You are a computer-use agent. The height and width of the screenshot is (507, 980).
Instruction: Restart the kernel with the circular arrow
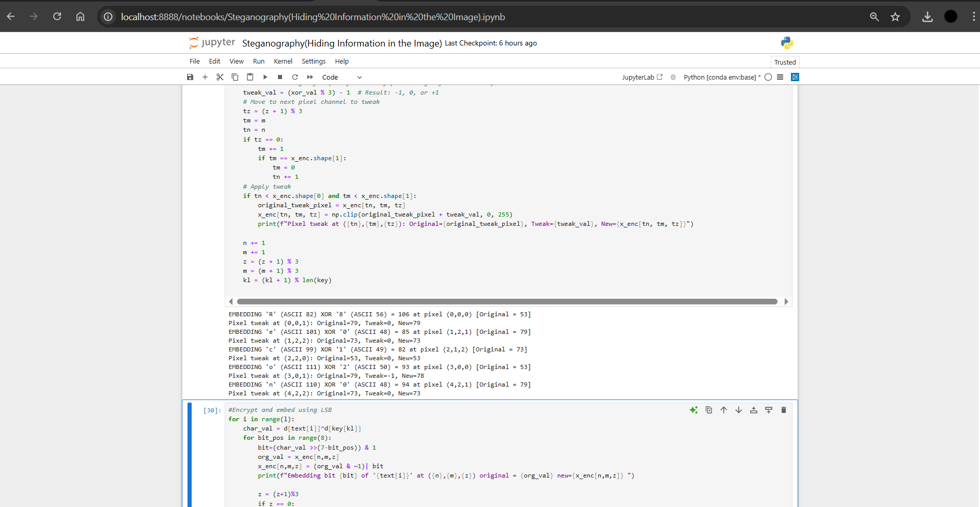point(295,77)
